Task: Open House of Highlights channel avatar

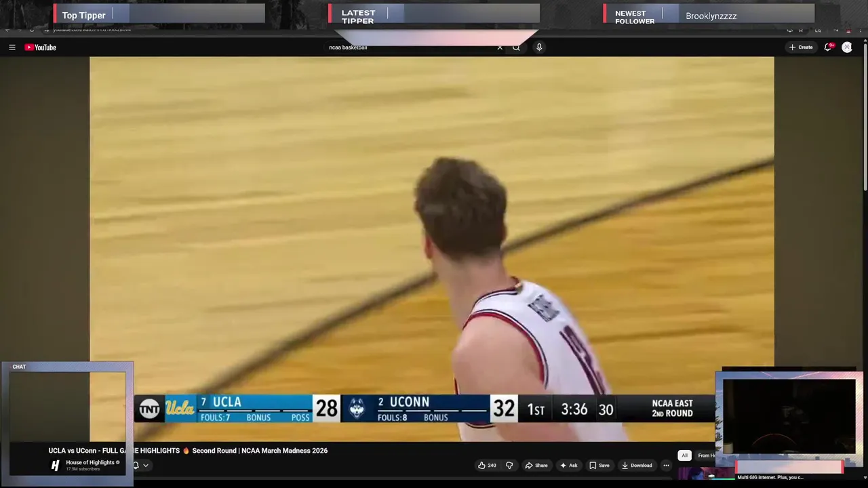Action: click(x=56, y=466)
